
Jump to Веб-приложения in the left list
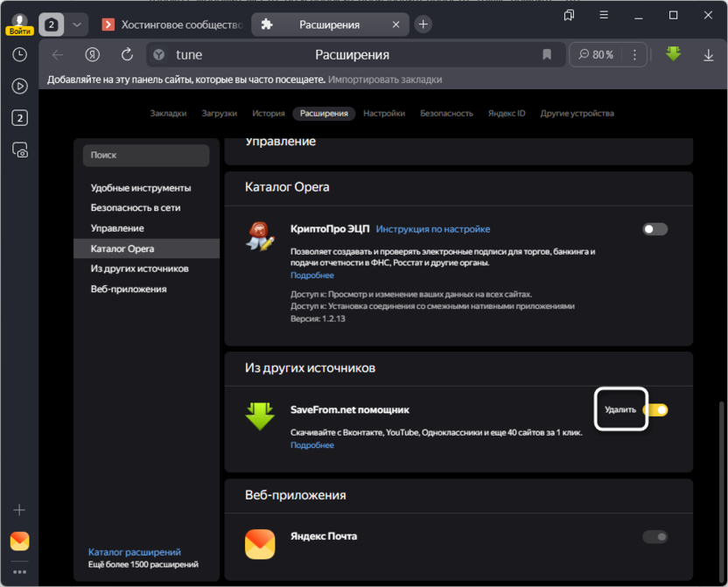pos(128,289)
